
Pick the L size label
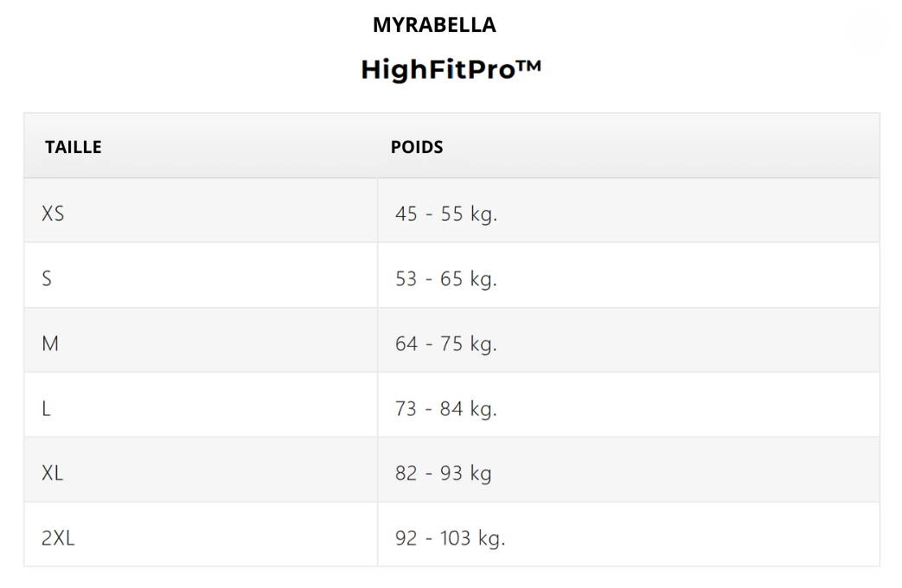tap(47, 408)
